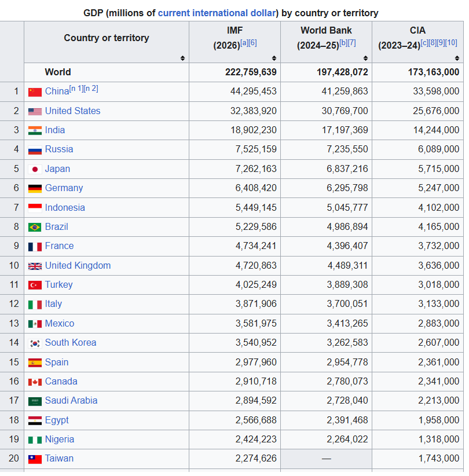Select China IMF value 44,295,453
Image resolution: width=469 pixels, height=476 pixels.
253,91
